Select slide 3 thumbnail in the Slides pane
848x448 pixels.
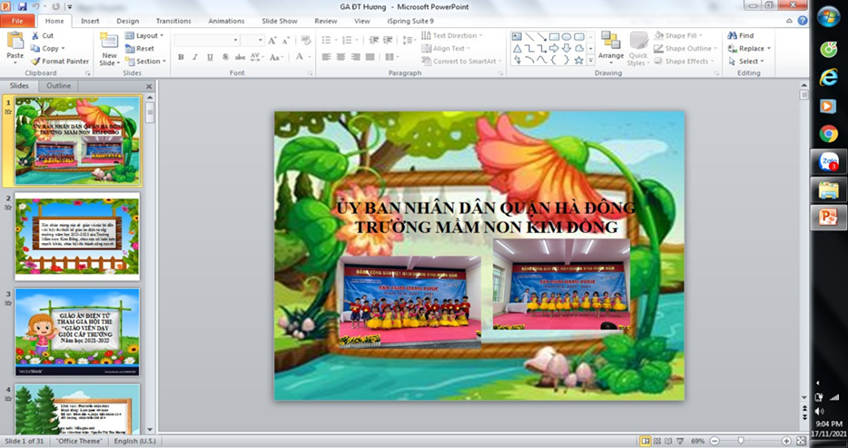click(x=77, y=331)
